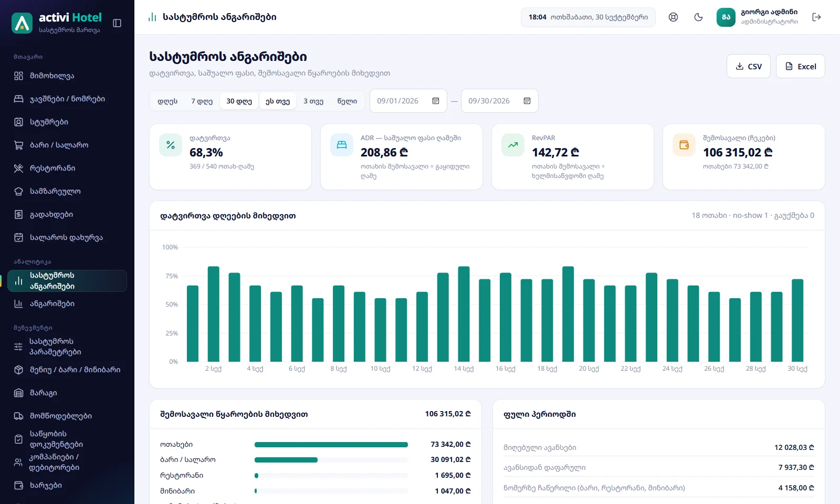Select the 7 დღე period tab
The height and width of the screenshot is (504, 840).
(202, 101)
